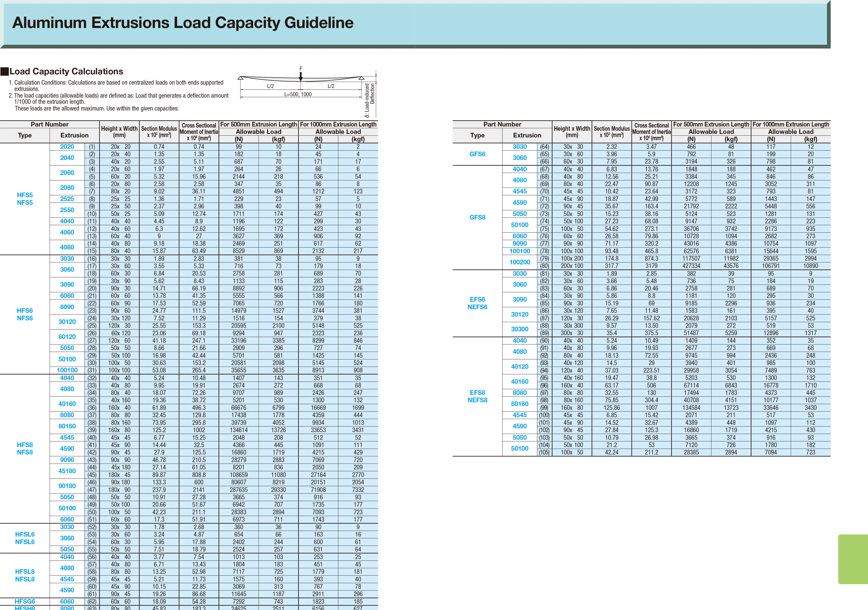The image size is (868, 610).
Task: Select the '300x 30' dimension cell in row 89
Action: click(x=572, y=333)
